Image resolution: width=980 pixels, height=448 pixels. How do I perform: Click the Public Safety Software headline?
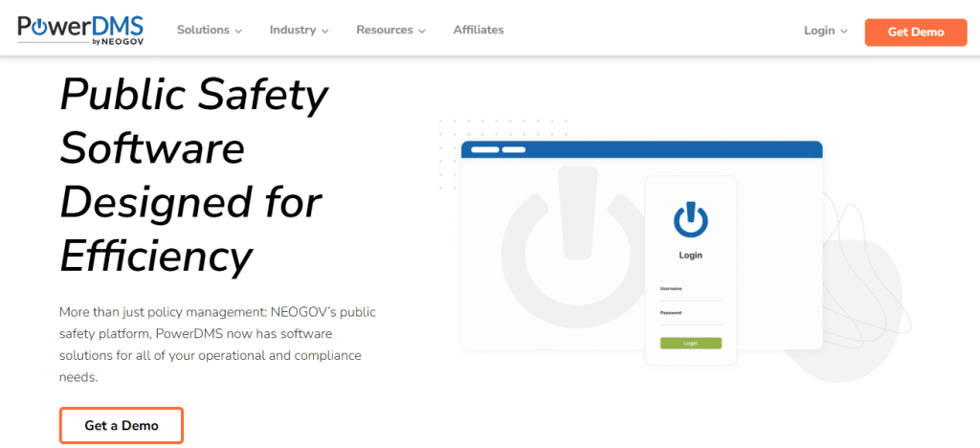point(193,175)
